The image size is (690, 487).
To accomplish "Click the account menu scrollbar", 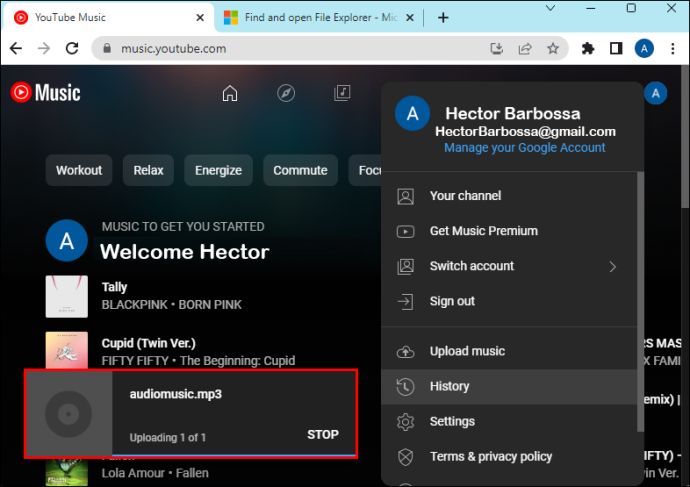I will pyautogui.click(x=640, y=302).
